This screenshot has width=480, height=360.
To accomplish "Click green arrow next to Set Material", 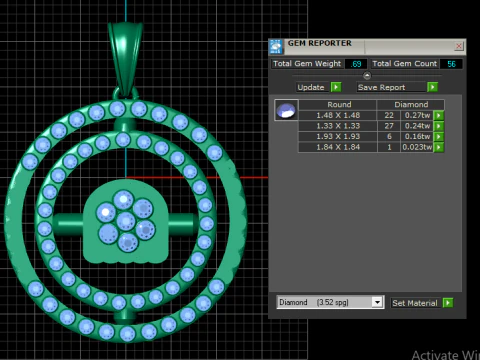I will click(448, 303).
